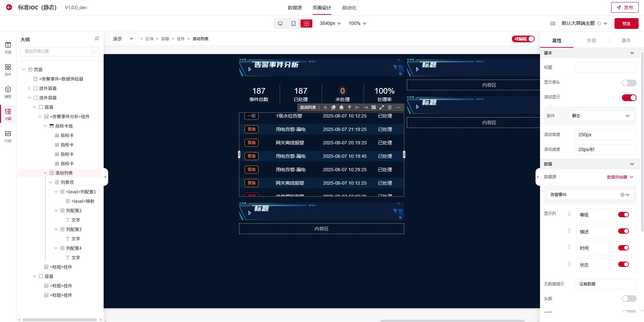Image resolution: width=644 pixels, height=322 pixels.
Task: Toggle the 可编辑 editable switch
Action: (523, 39)
